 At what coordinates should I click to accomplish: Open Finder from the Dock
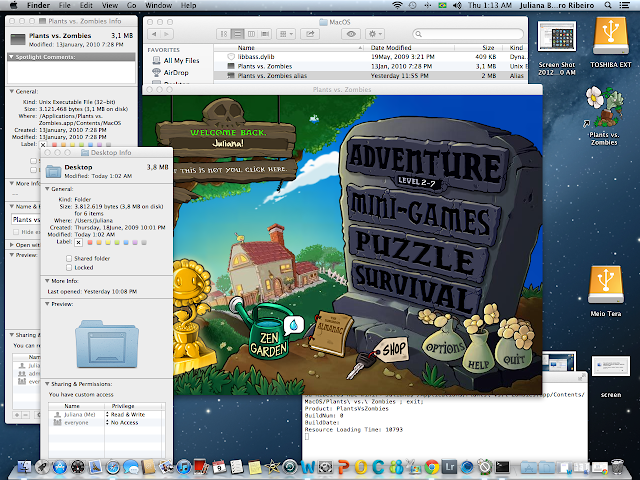click(x=24, y=467)
